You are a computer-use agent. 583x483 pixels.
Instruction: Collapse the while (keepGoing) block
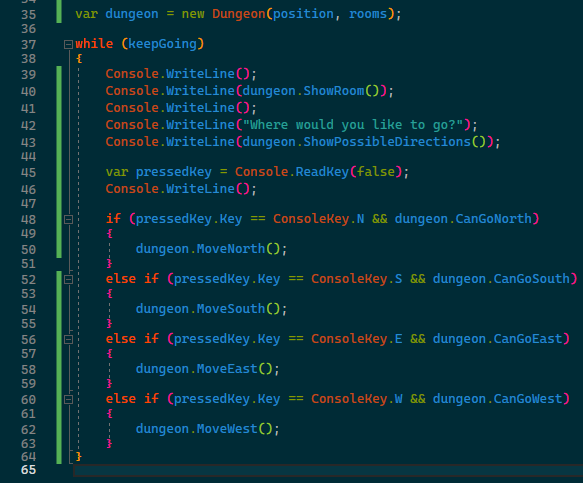point(68,45)
